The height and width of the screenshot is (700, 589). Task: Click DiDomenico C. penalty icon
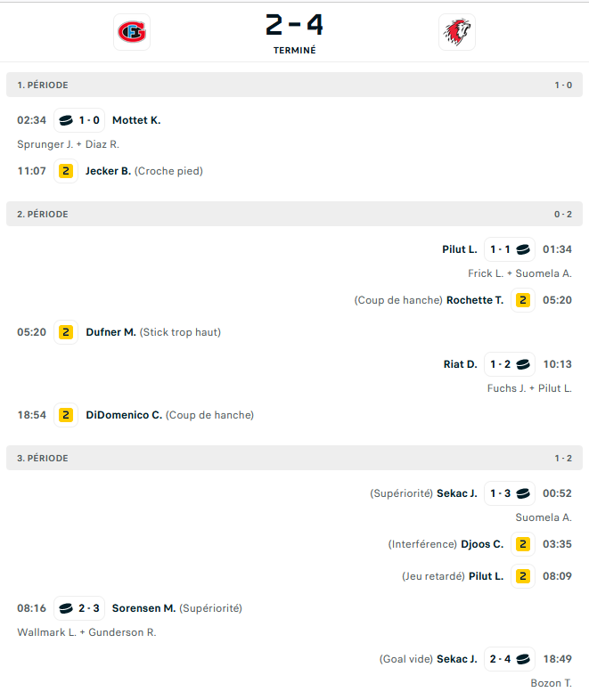pos(65,415)
